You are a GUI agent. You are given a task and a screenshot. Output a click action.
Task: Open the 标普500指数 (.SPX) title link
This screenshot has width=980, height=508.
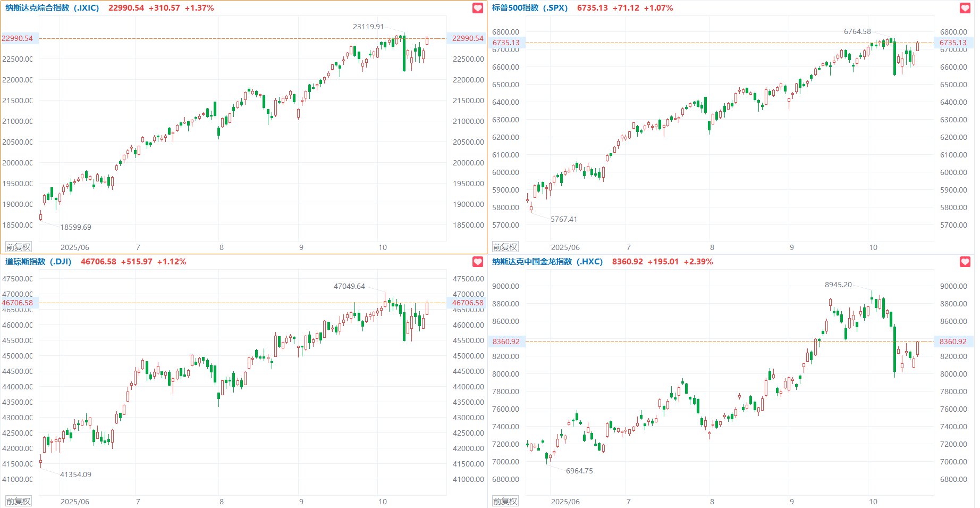529,8
